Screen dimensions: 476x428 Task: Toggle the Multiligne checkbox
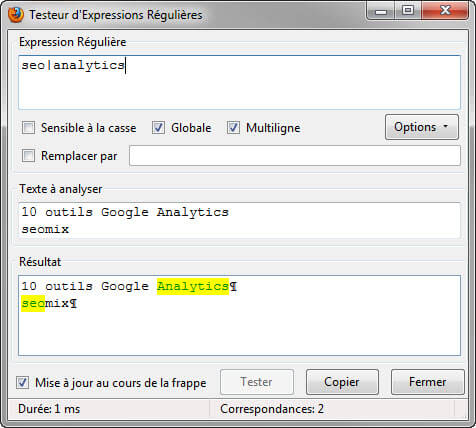233,128
